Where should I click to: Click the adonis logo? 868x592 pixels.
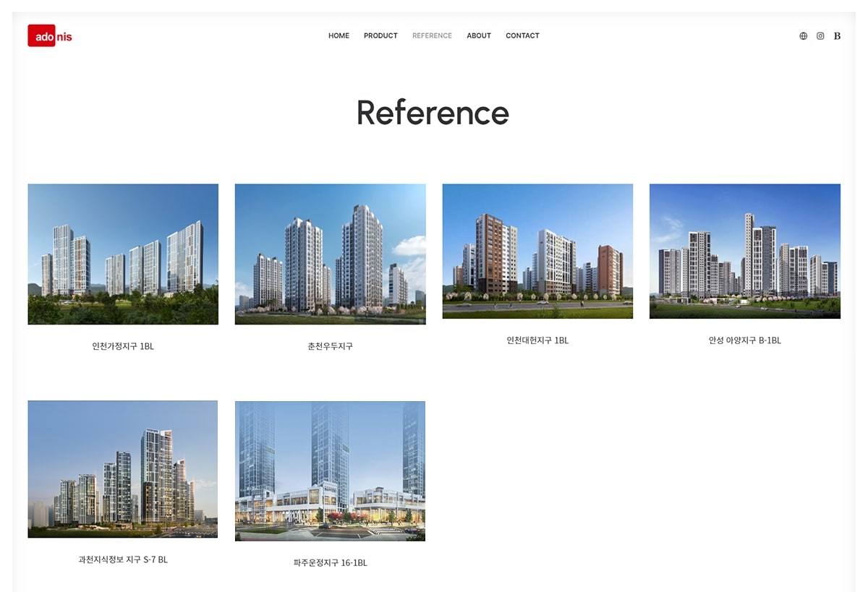click(50, 35)
